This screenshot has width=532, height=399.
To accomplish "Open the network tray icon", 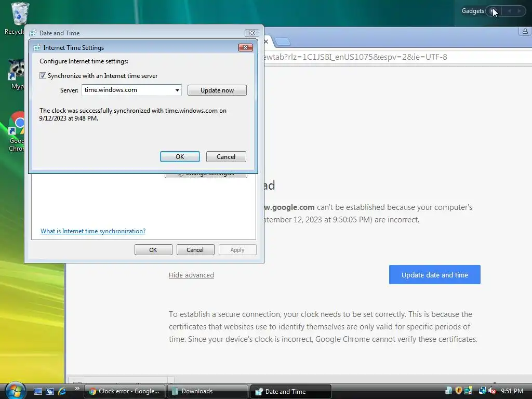I will point(482,391).
